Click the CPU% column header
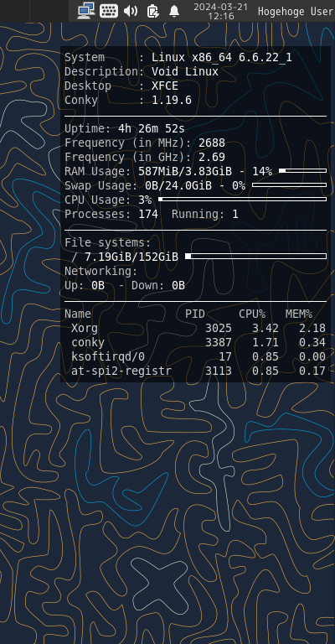Image resolution: width=335 pixels, height=644 pixels. [252, 314]
